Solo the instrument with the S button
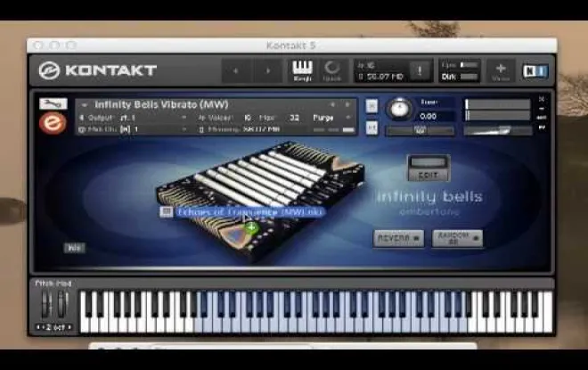This screenshot has height=370, width=588. (x=372, y=106)
